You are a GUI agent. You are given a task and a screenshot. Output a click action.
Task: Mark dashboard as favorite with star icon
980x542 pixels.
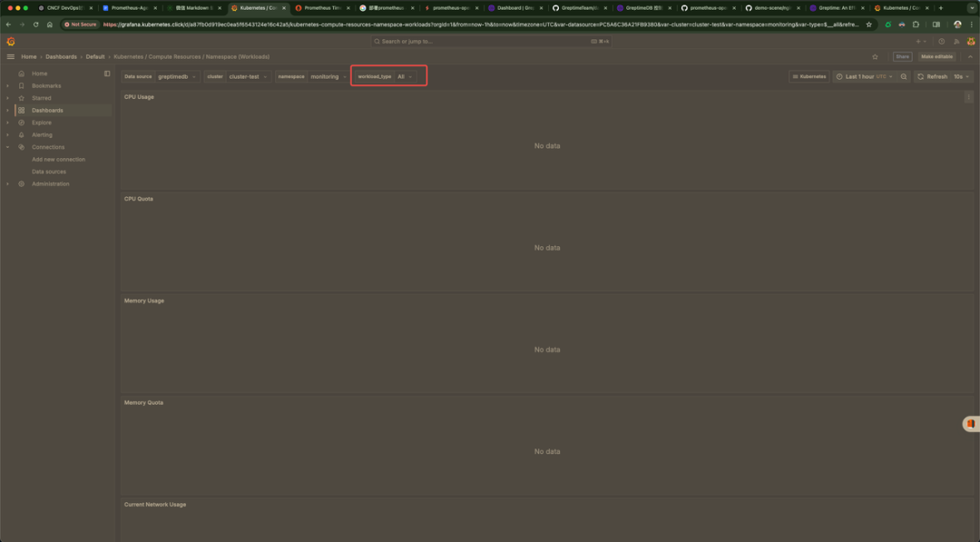pyautogui.click(x=875, y=56)
